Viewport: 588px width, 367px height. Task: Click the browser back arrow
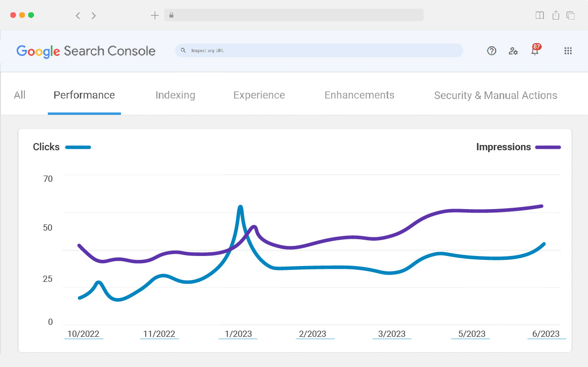pos(78,16)
